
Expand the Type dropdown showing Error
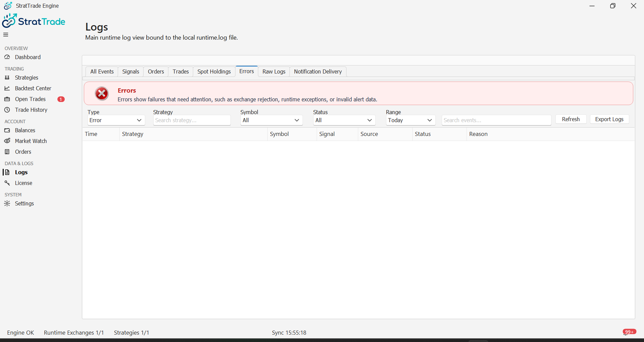(x=116, y=120)
